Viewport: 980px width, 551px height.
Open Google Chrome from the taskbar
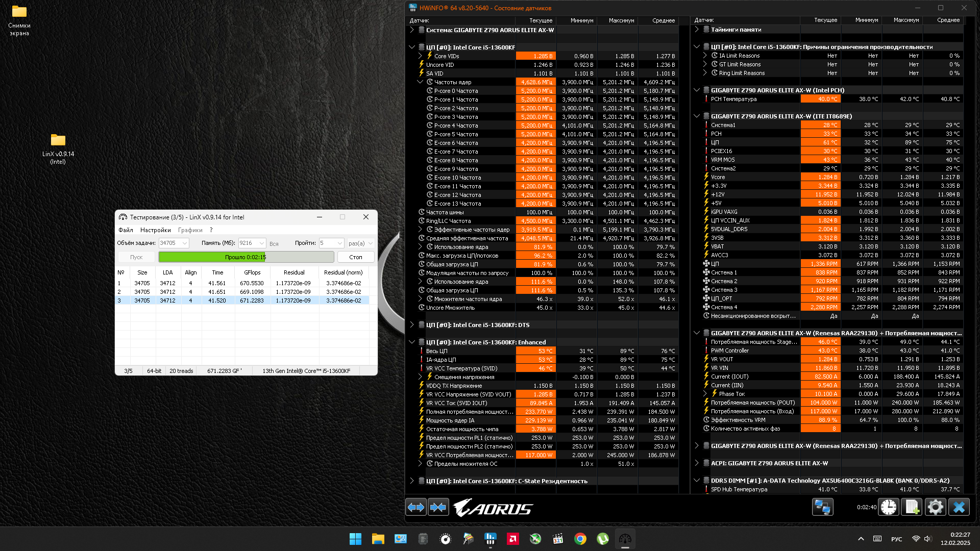(x=580, y=539)
